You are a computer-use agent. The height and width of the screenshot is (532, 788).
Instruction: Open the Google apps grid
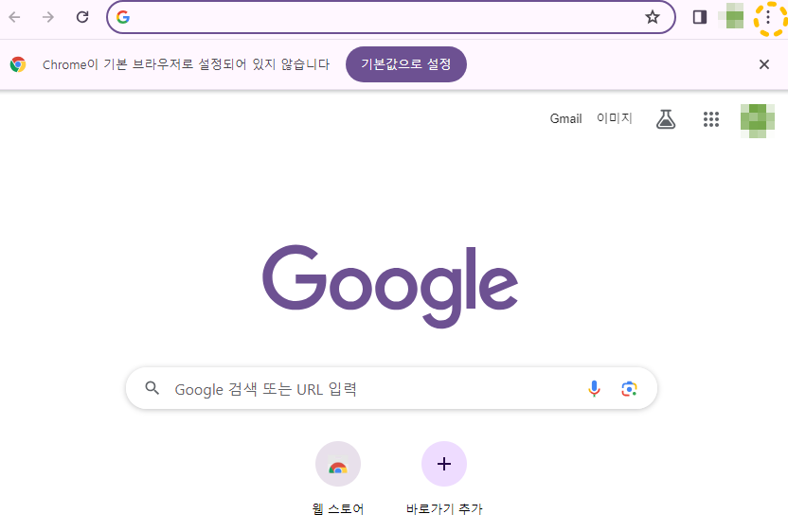click(710, 119)
